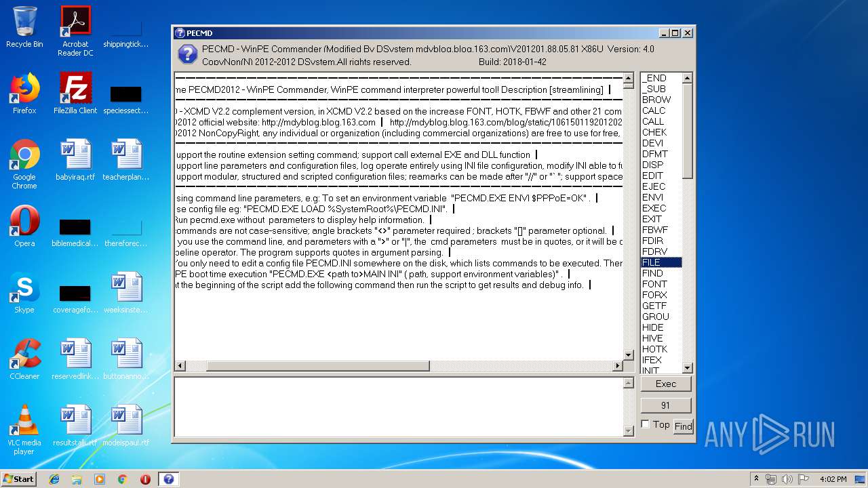Image resolution: width=868 pixels, height=488 pixels.
Task: Show hidden tray icons arrow
Action: (x=756, y=479)
